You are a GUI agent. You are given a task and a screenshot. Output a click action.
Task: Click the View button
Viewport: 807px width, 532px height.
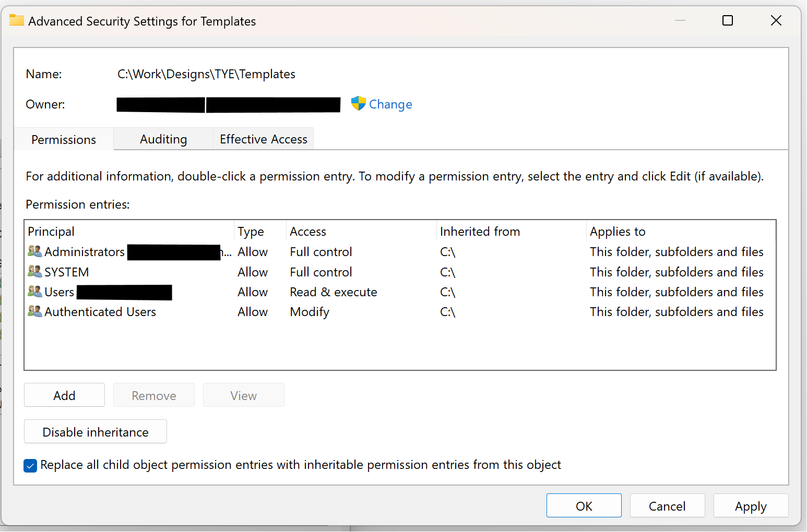[243, 395]
